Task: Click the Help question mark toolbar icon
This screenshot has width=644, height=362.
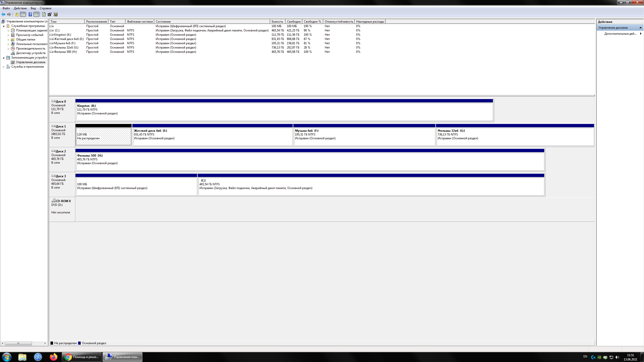Action: (x=30, y=14)
